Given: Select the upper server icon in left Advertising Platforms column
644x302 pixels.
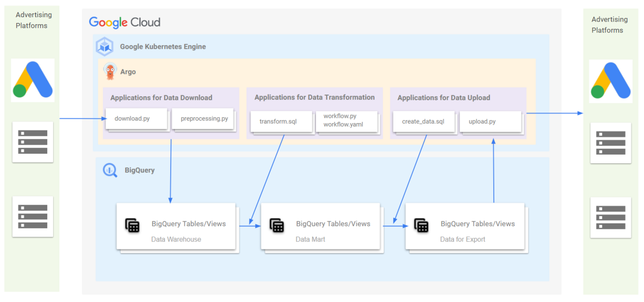Looking at the screenshot, I should (x=33, y=142).
